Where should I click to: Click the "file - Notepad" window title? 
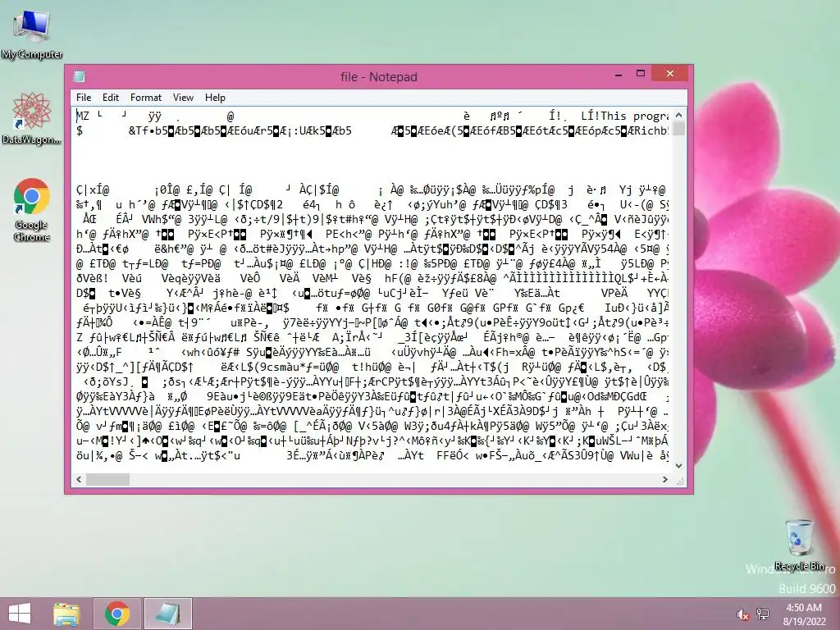[379, 76]
